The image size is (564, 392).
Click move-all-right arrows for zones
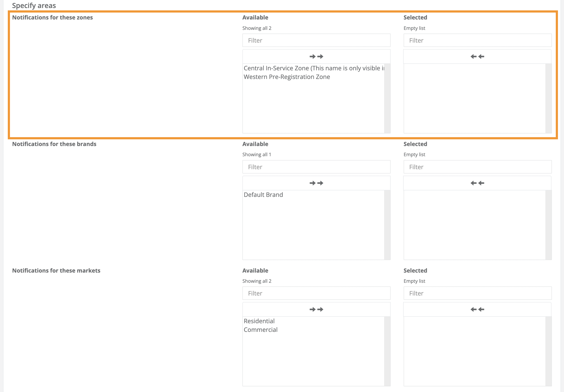316,56
